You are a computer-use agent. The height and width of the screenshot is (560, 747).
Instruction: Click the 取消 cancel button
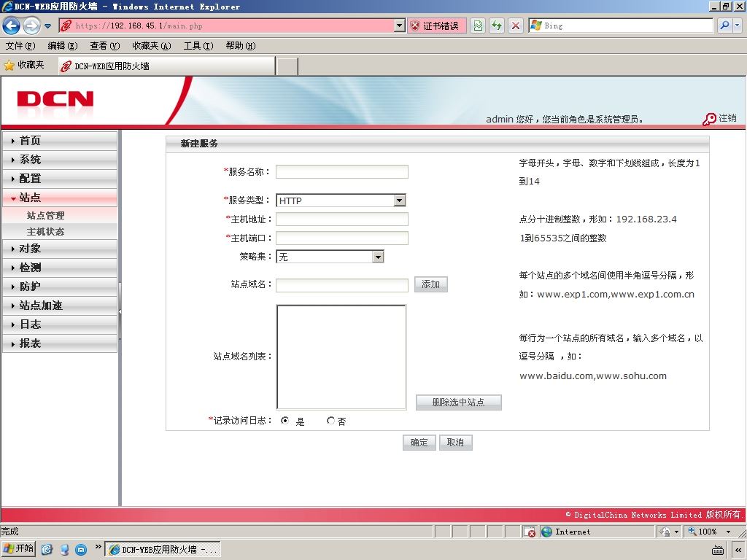point(455,443)
